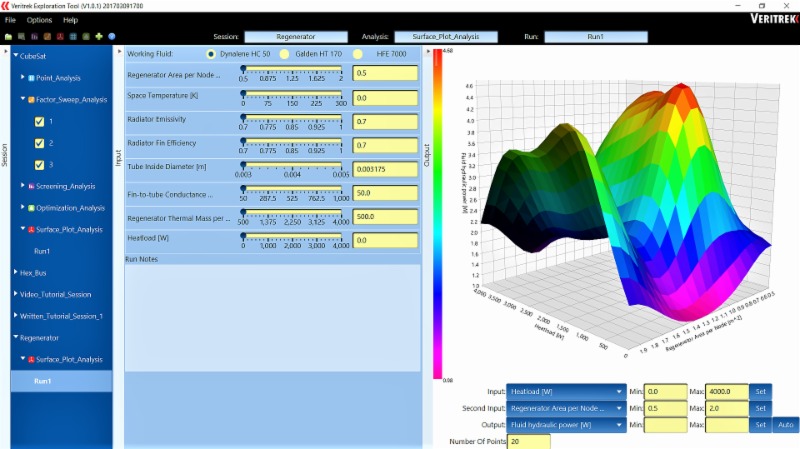The height and width of the screenshot is (449, 800).
Task: Click the Optimization_Analysis node icon
Action: pos(31,208)
